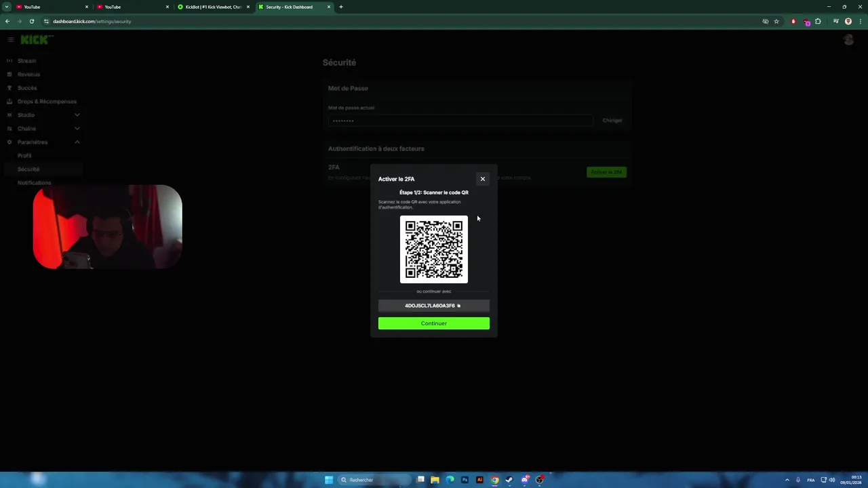
Task: Open the Chrome three-dot menu
Action: pos(861,21)
